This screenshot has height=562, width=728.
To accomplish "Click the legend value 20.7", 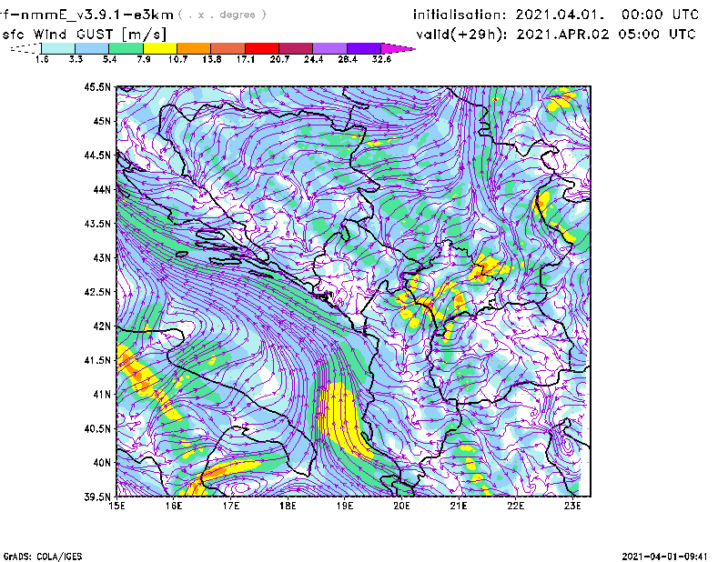I will pos(279,59).
